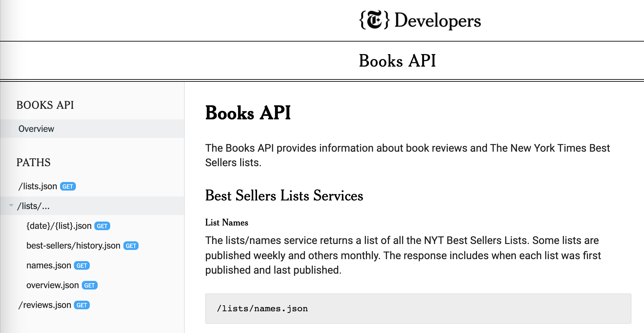Open names.json endpoint

(49, 265)
